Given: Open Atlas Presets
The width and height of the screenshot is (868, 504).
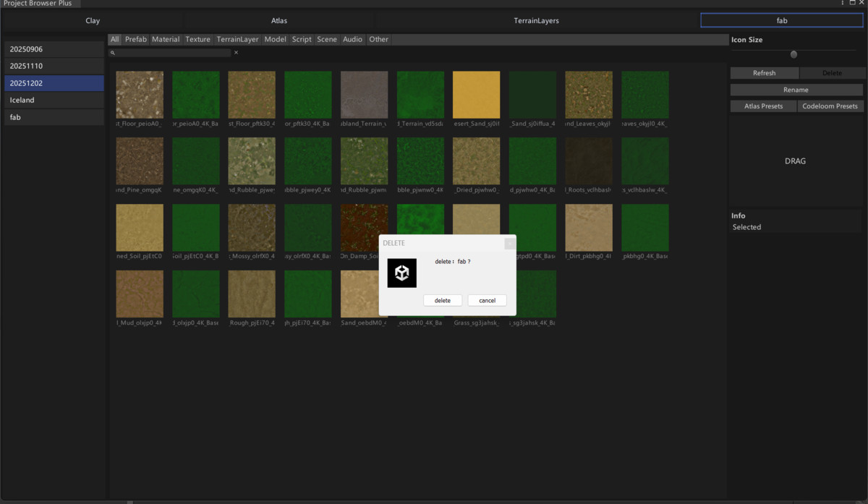Looking at the screenshot, I should (x=763, y=106).
